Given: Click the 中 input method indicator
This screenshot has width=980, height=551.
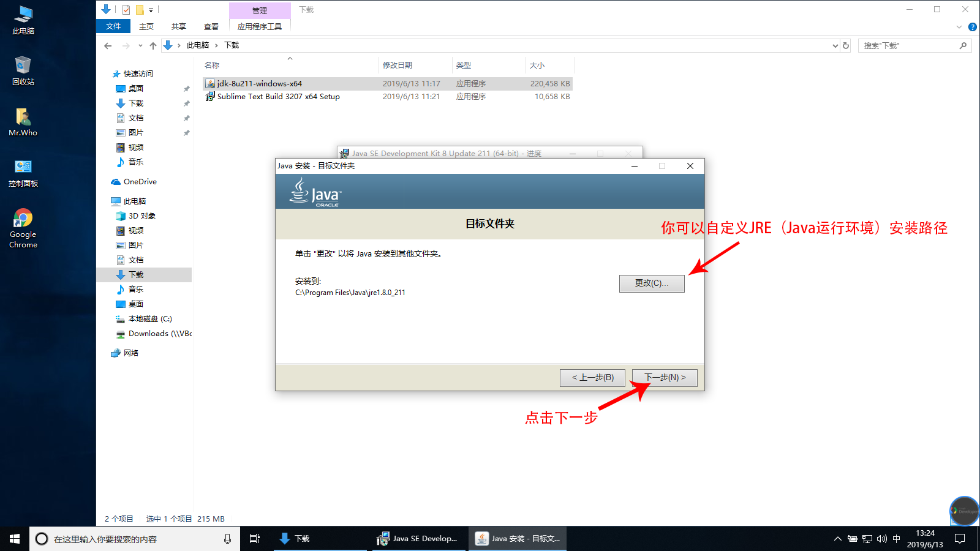Looking at the screenshot, I should click(897, 539).
